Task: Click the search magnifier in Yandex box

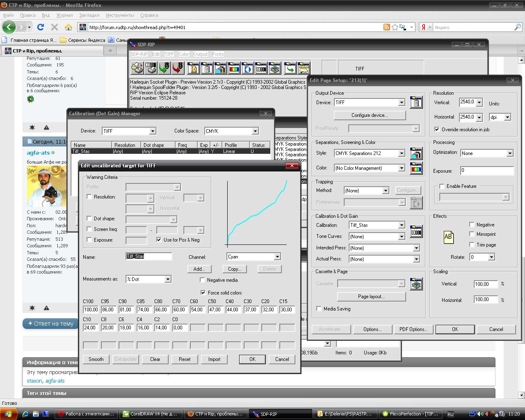Action: [x=518, y=27]
